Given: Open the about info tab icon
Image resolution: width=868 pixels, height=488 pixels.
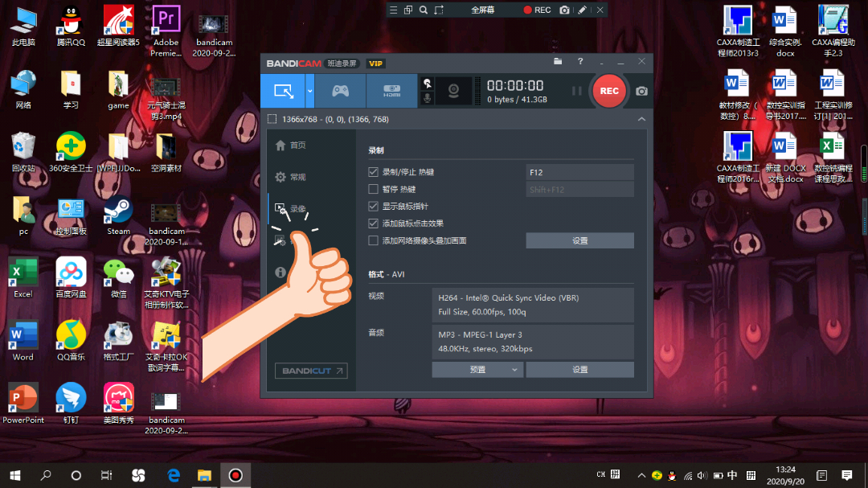Looking at the screenshot, I should point(280,273).
